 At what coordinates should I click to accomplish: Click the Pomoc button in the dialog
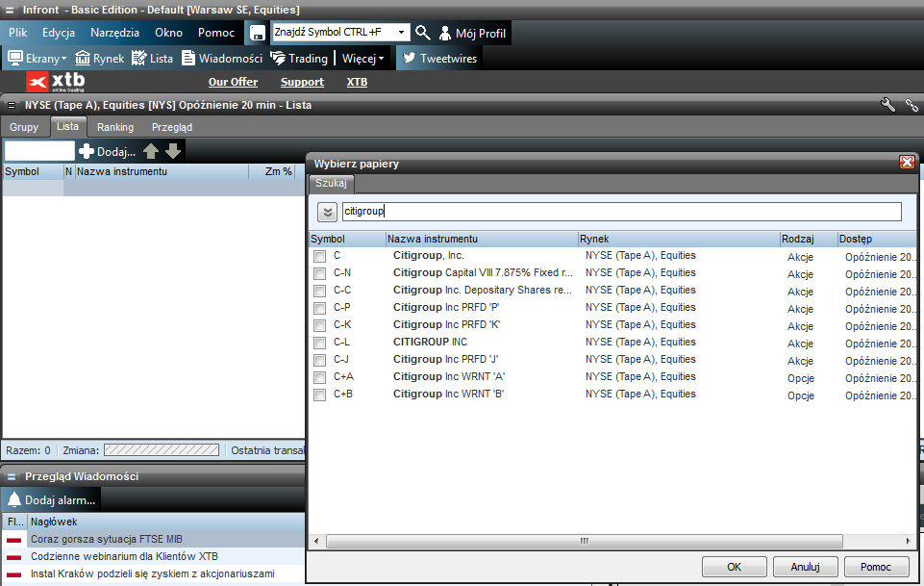point(876,567)
